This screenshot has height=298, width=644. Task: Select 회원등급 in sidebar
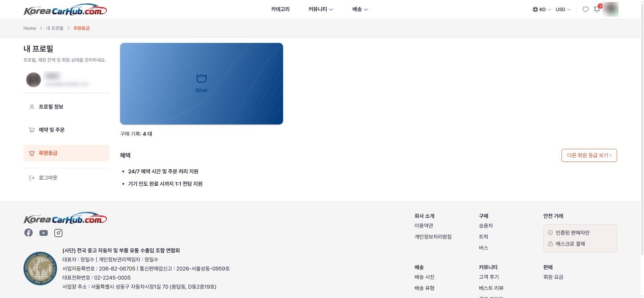click(x=66, y=153)
